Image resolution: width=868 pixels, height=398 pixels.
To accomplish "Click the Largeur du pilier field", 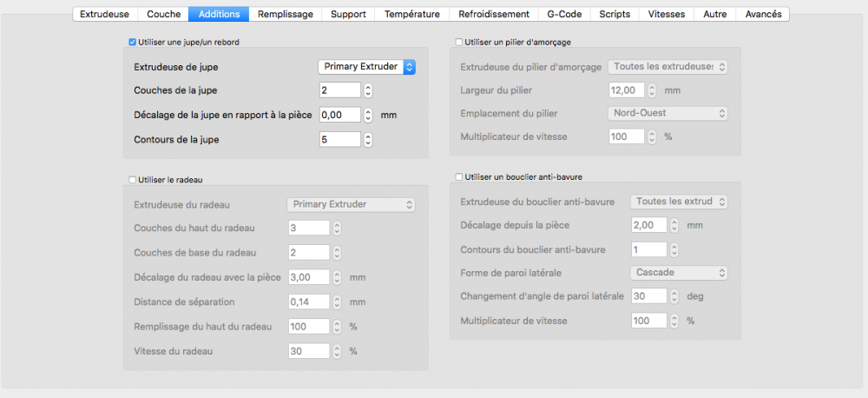I will [626, 90].
